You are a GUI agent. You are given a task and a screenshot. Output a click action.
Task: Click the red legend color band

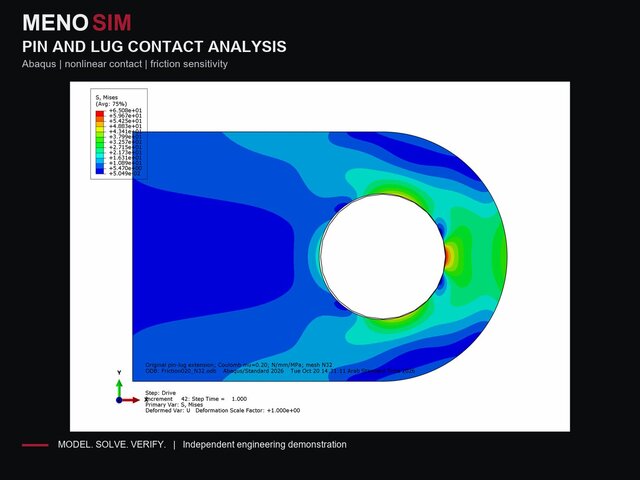coord(100,113)
